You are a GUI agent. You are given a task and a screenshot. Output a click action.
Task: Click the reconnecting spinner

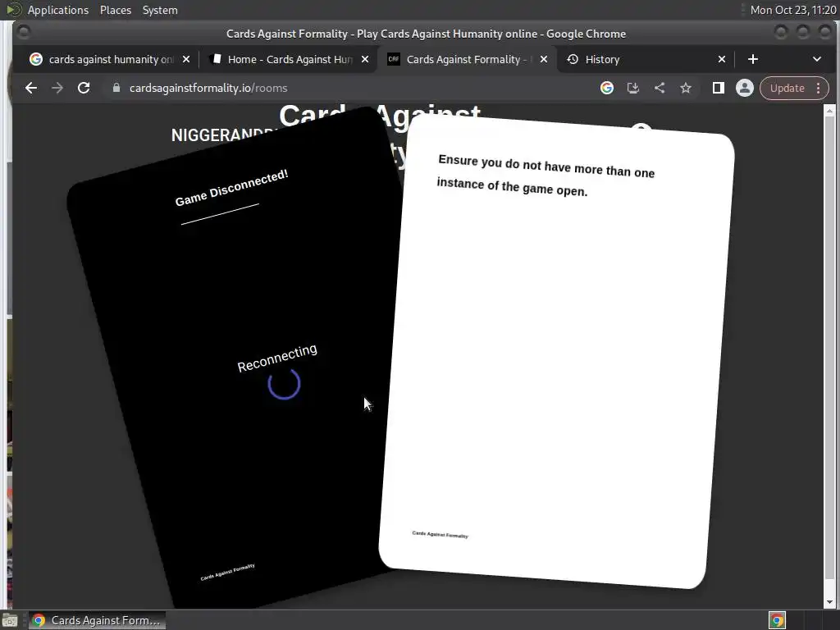point(284,384)
